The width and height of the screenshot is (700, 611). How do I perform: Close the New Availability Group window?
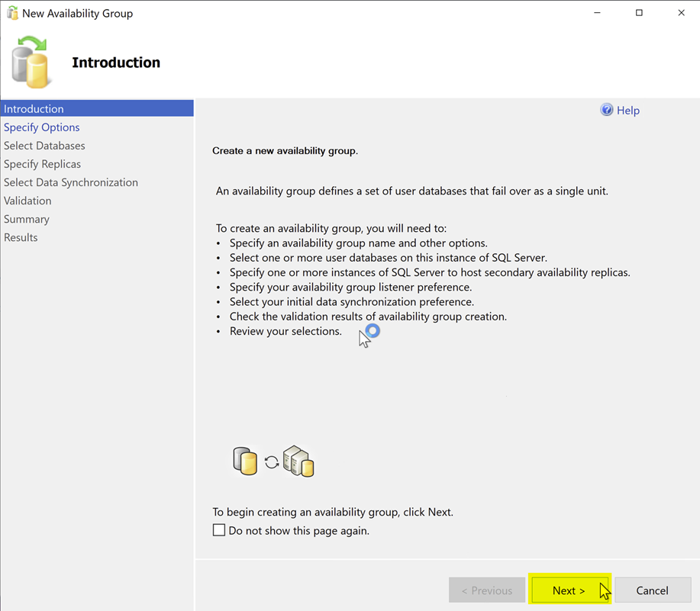pyautogui.click(x=681, y=13)
